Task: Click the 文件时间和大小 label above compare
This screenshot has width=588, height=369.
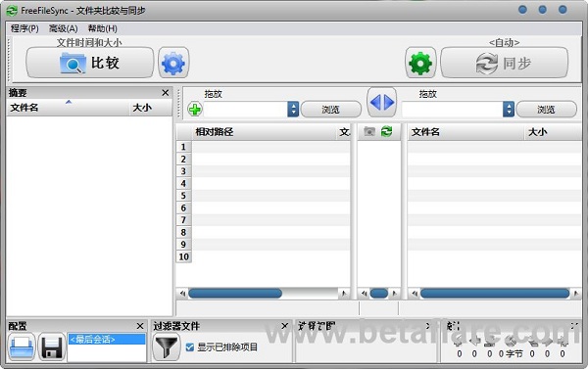Action: (89, 42)
